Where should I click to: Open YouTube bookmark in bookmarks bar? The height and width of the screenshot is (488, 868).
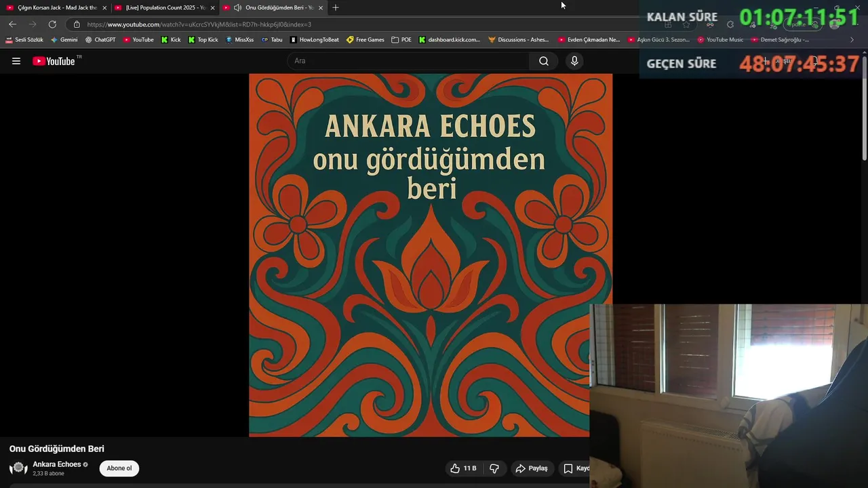point(138,40)
